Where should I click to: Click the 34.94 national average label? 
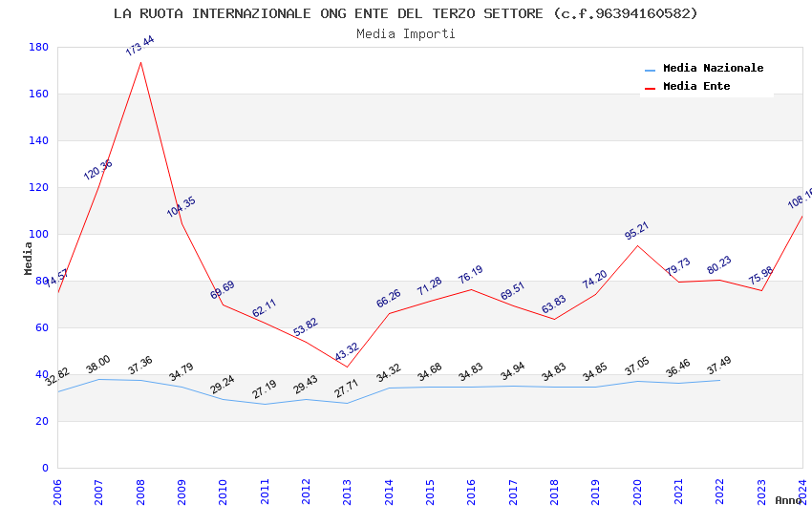[x=513, y=371]
